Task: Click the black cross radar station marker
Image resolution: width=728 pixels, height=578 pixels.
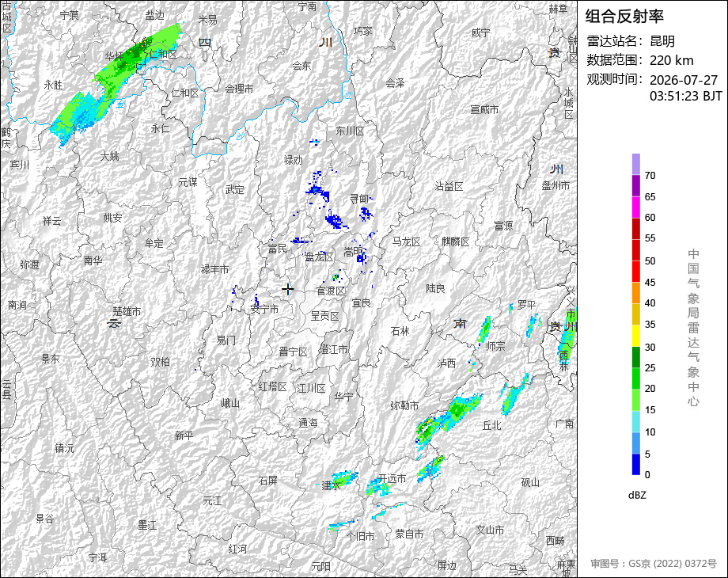Action: [288, 289]
